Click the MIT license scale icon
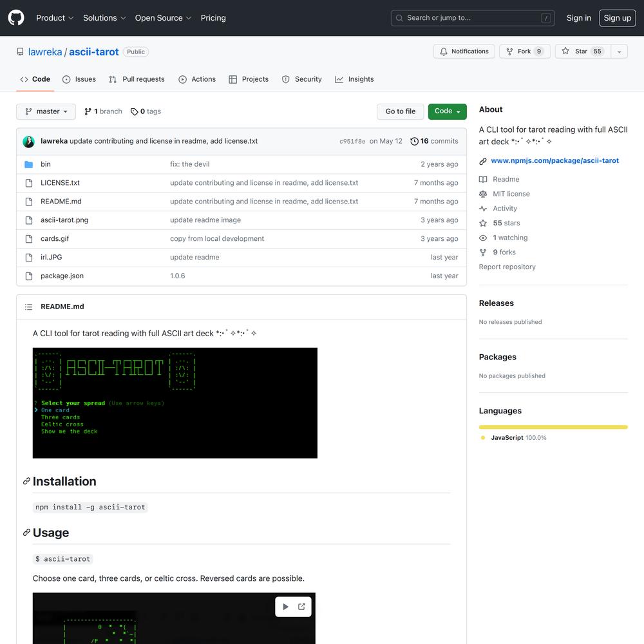Image resolution: width=644 pixels, height=644 pixels. point(483,194)
